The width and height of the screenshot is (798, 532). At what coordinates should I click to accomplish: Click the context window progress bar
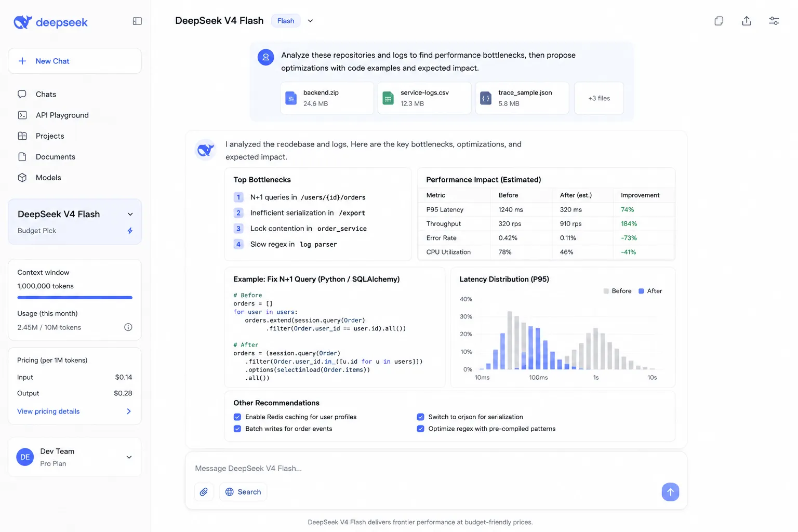tap(75, 298)
